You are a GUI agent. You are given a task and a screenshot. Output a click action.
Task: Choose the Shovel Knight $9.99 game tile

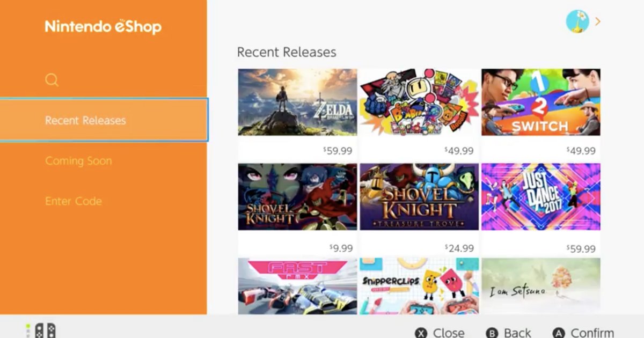click(x=297, y=209)
